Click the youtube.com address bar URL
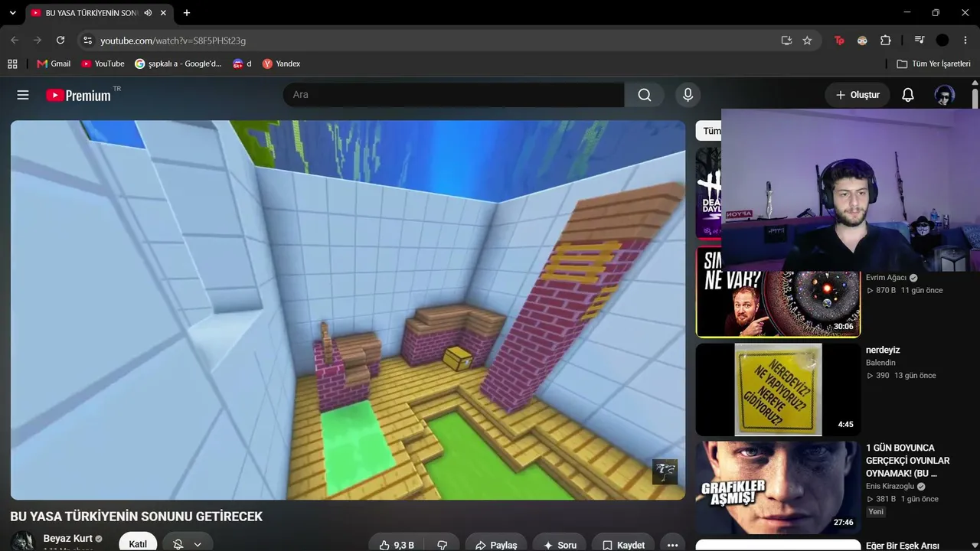This screenshot has width=980, height=551. 173,40
